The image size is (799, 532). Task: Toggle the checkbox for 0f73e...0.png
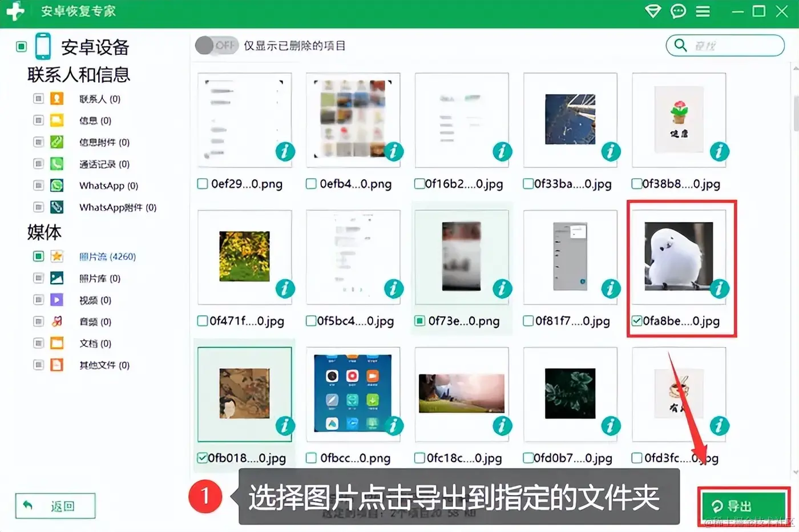coord(419,321)
